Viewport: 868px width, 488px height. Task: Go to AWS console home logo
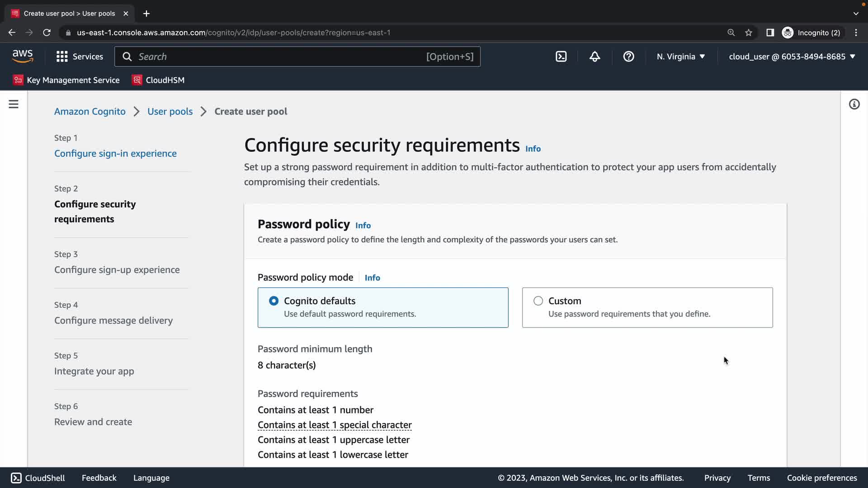[23, 56]
